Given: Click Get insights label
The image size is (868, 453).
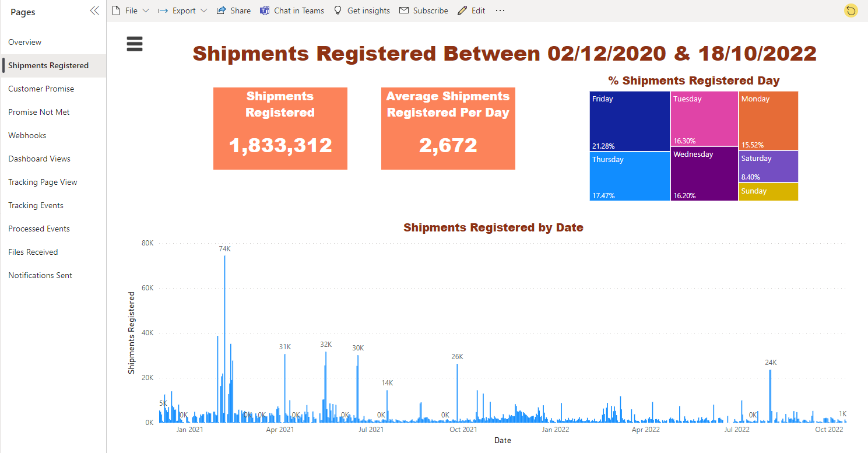Looking at the screenshot, I should [368, 10].
